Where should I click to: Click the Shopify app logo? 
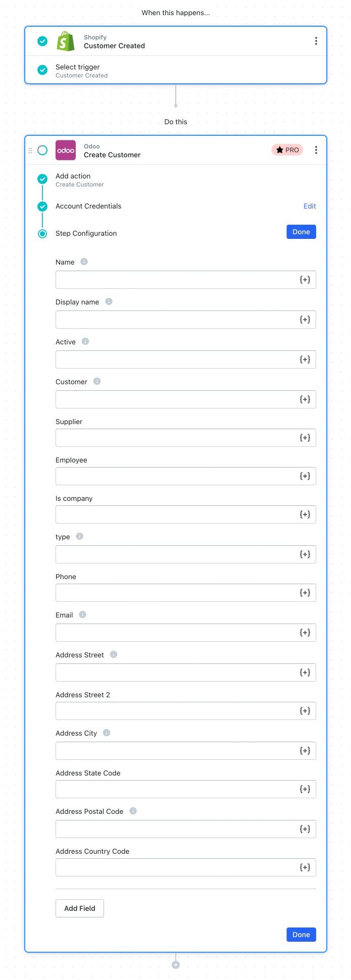pyautogui.click(x=66, y=41)
